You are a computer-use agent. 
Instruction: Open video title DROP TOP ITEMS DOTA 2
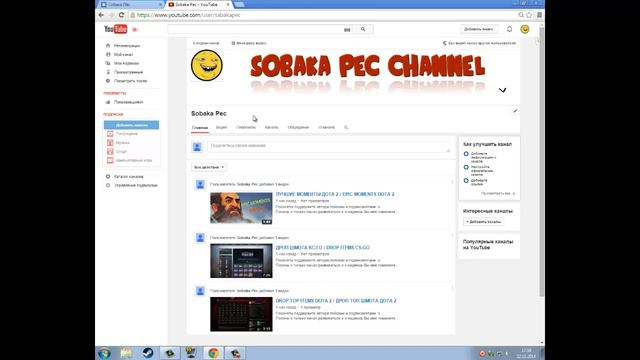pyautogui.click(x=336, y=301)
